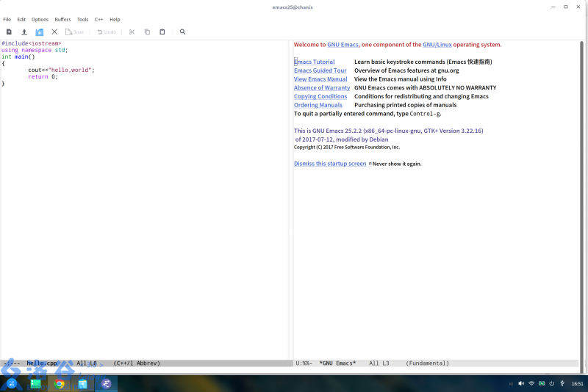
Task: Click the Open File upload-arrow icon
Action: click(x=24, y=32)
